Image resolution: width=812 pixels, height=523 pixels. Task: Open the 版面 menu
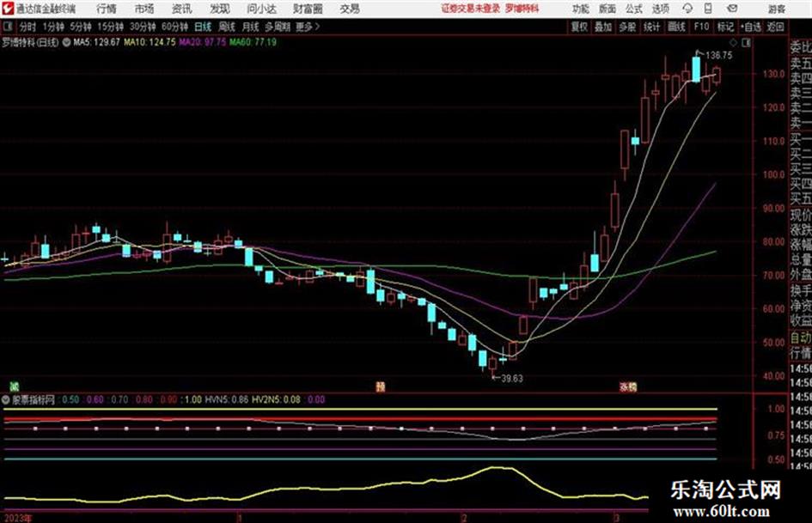click(x=607, y=9)
